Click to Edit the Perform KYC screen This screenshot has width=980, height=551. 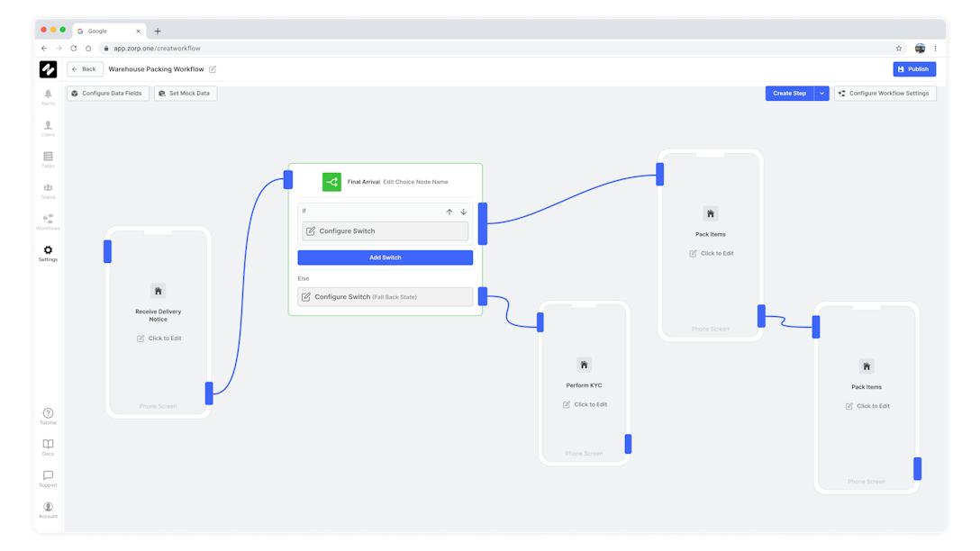[585, 404]
